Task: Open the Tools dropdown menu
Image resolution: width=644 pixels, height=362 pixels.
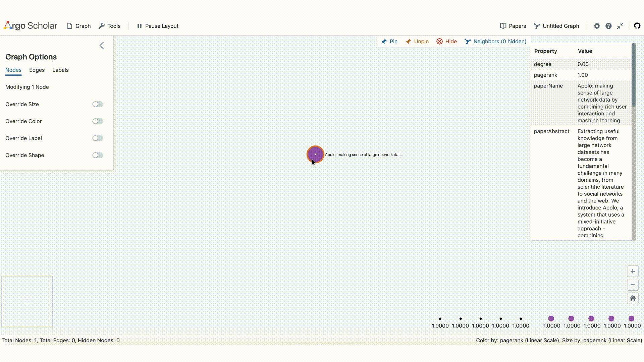Action: [x=109, y=26]
